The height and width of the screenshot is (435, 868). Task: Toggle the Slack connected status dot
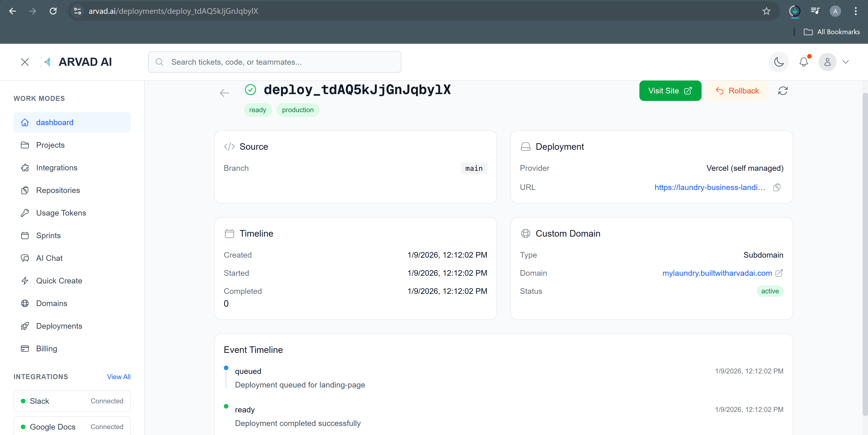[x=23, y=401]
